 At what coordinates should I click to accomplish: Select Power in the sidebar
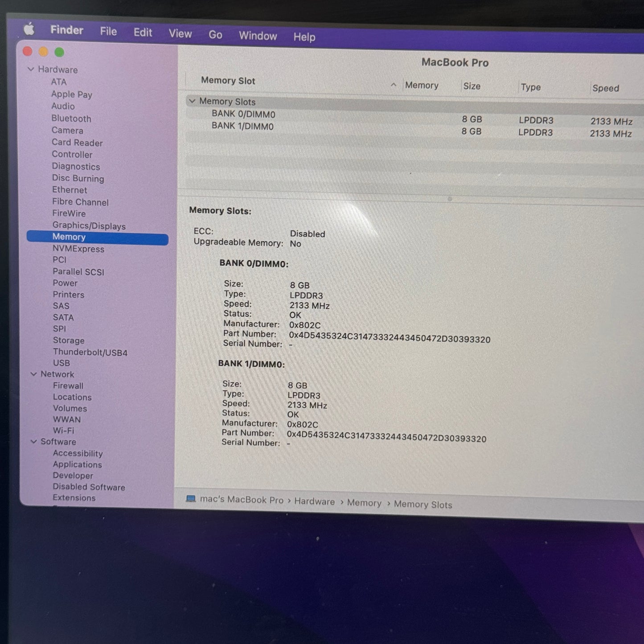[65, 283]
